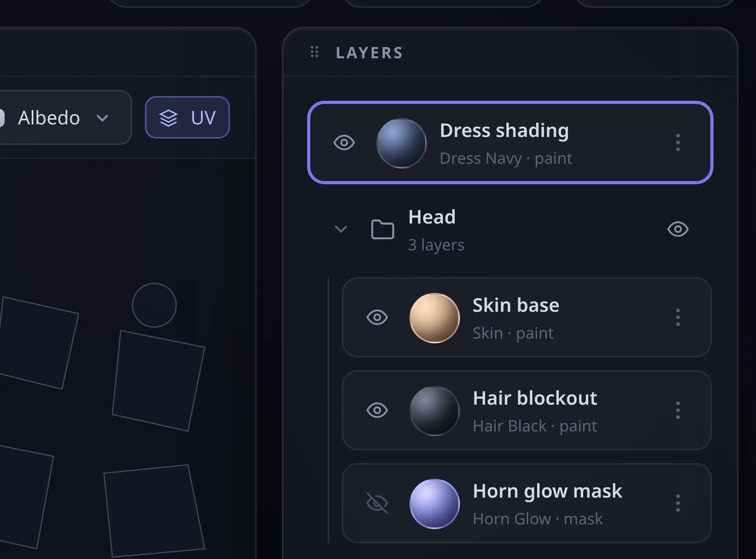The width and height of the screenshot is (756, 559).
Task: Click the Layers panel drag handle grip
Action: [x=314, y=52]
